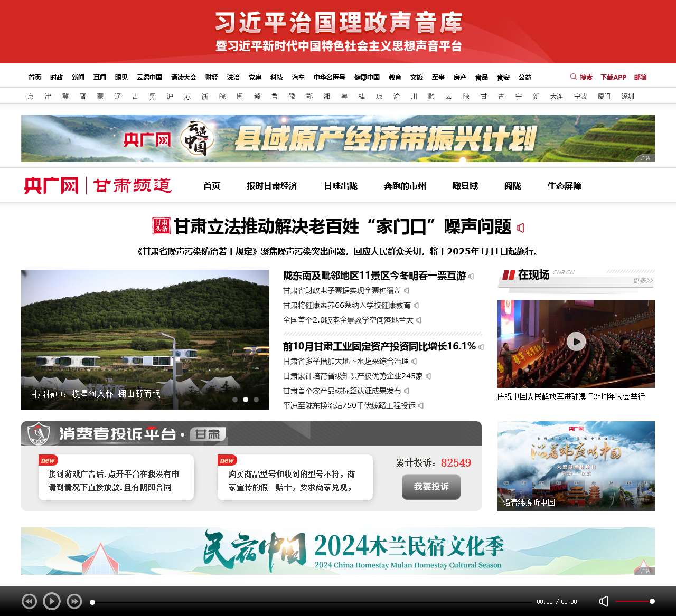Select the active middle carousel dot
The image size is (676, 616).
click(246, 400)
